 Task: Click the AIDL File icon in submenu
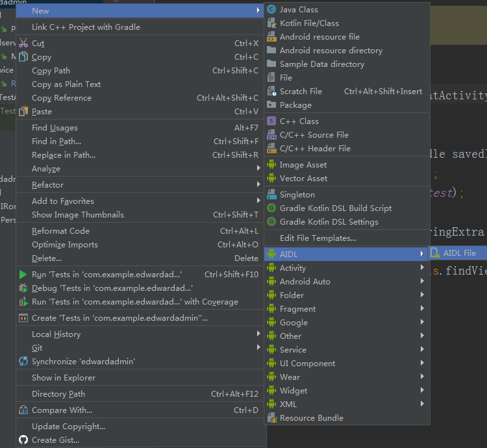point(435,253)
